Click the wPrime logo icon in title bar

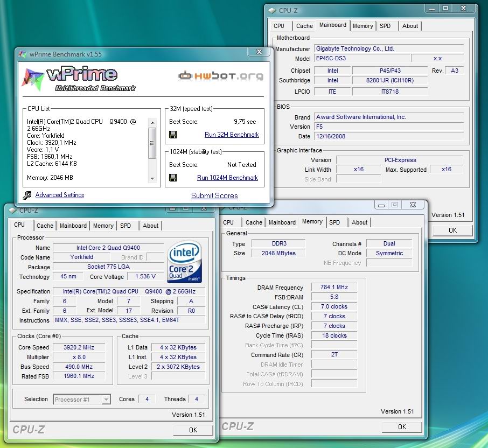pos(23,54)
